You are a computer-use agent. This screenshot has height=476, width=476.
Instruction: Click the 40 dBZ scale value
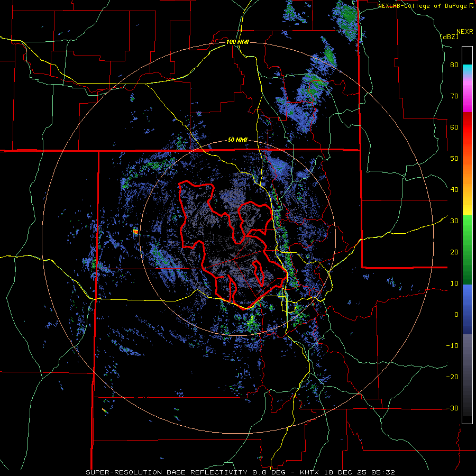pyautogui.click(x=454, y=190)
